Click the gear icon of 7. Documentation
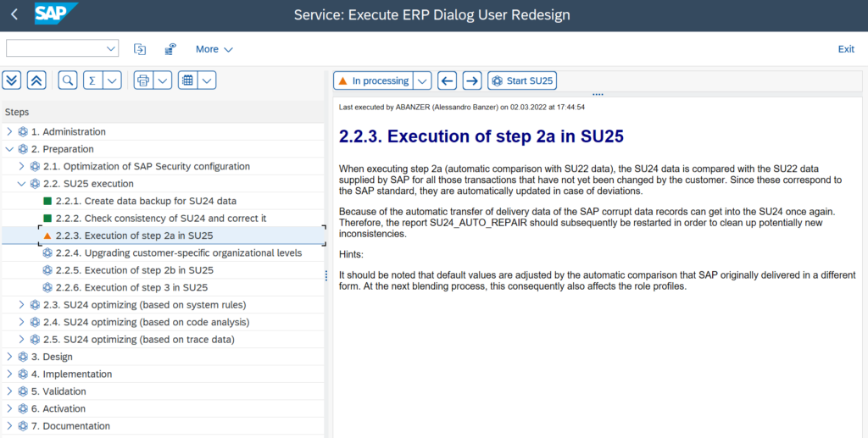868x438 pixels. click(x=23, y=426)
